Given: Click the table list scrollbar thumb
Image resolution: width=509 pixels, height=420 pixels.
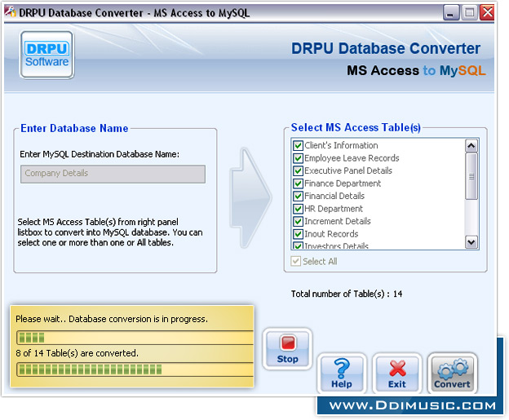Looking at the screenshot, I should (471, 176).
